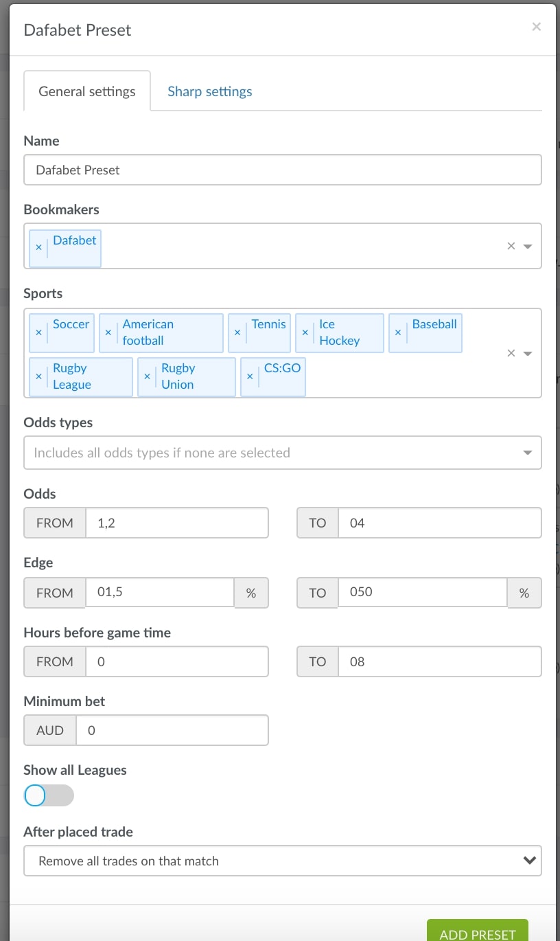Click the Odds TO input field

(440, 523)
